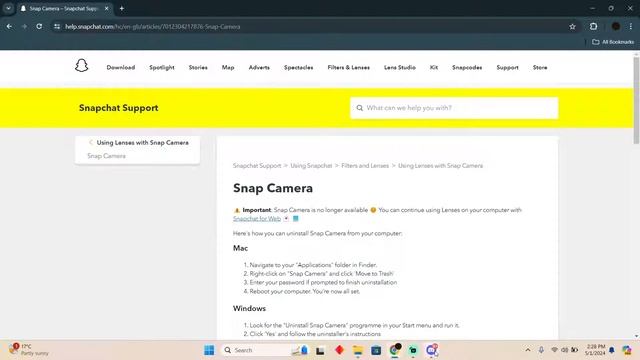Click the page vertical scrollbar thumb

tap(636, 100)
